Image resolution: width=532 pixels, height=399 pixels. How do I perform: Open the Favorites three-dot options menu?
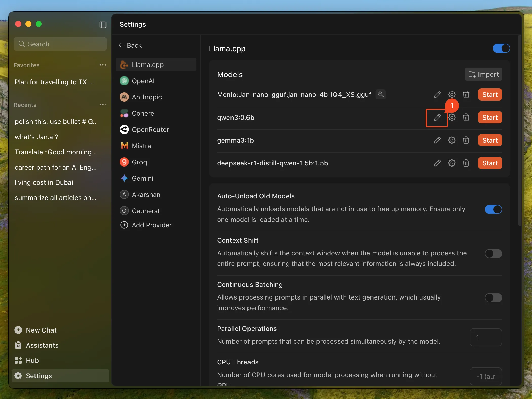point(103,65)
